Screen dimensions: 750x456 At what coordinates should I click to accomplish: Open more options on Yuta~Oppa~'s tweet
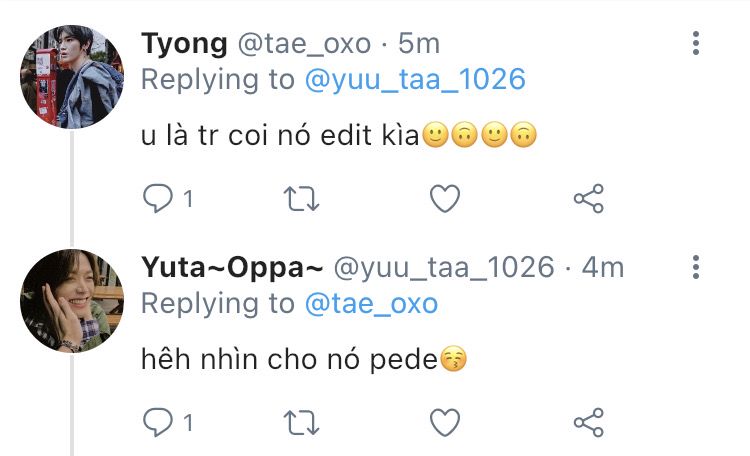[x=696, y=267]
